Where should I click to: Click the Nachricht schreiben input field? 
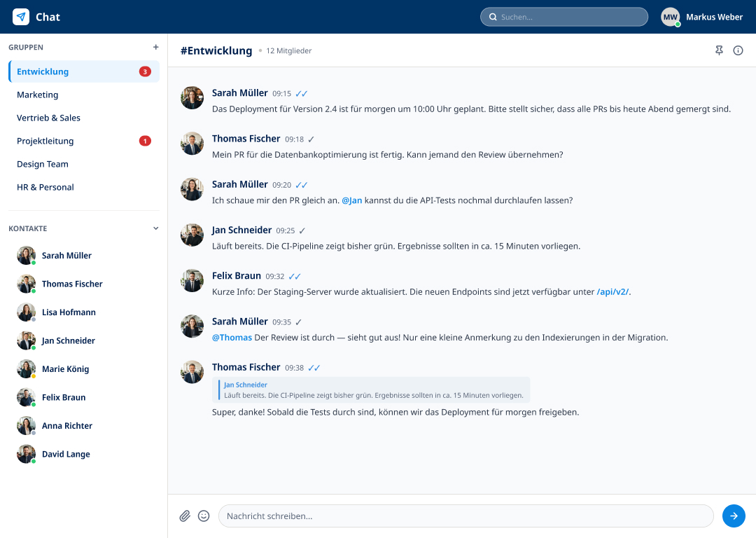click(x=465, y=516)
